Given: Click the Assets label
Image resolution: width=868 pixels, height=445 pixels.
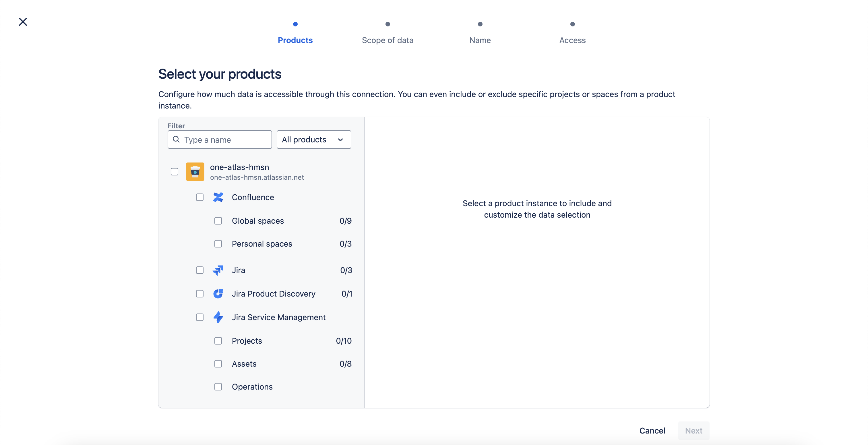Looking at the screenshot, I should (244, 364).
